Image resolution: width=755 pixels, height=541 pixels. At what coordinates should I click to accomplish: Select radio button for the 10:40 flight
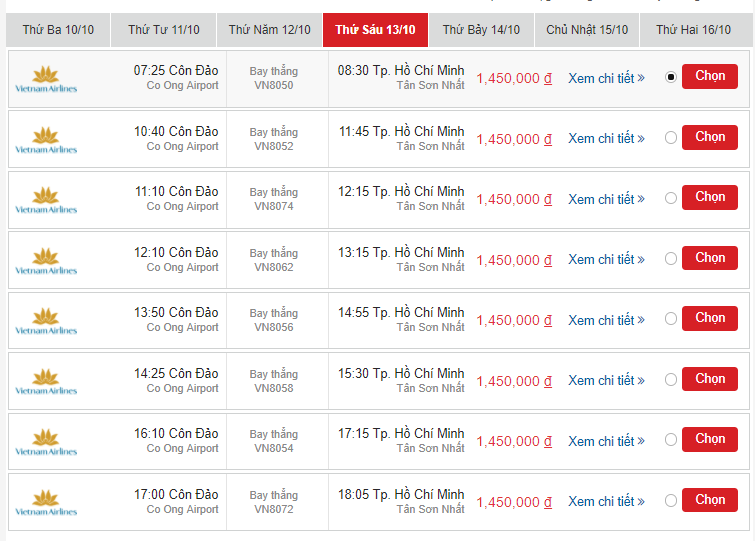click(x=670, y=138)
